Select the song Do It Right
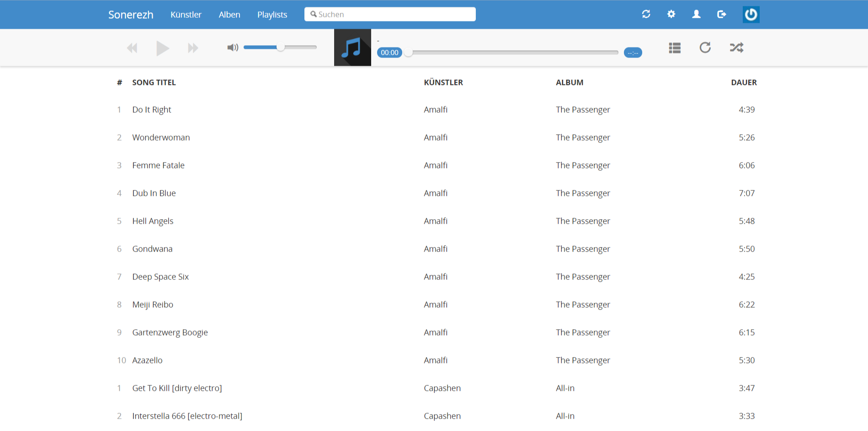Image resolution: width=868 pixels, height=431 pixels. pos(152,110)
